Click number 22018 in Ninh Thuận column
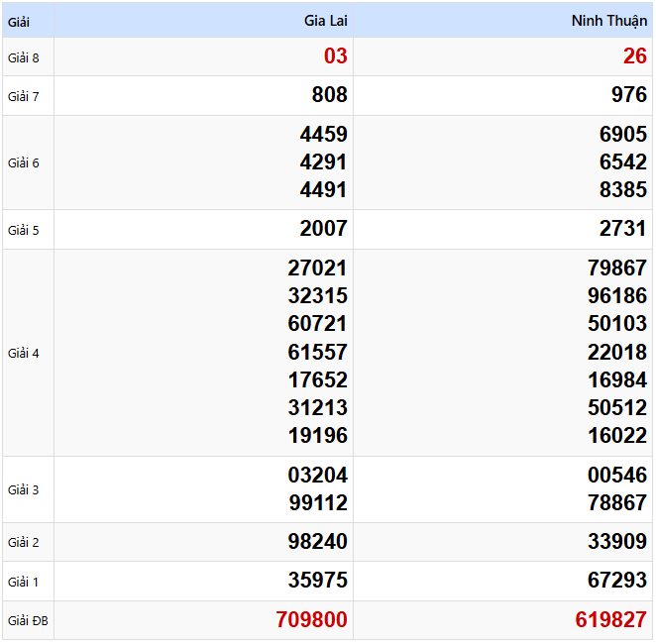Screen dimensions: 656x644 (616, 352)
